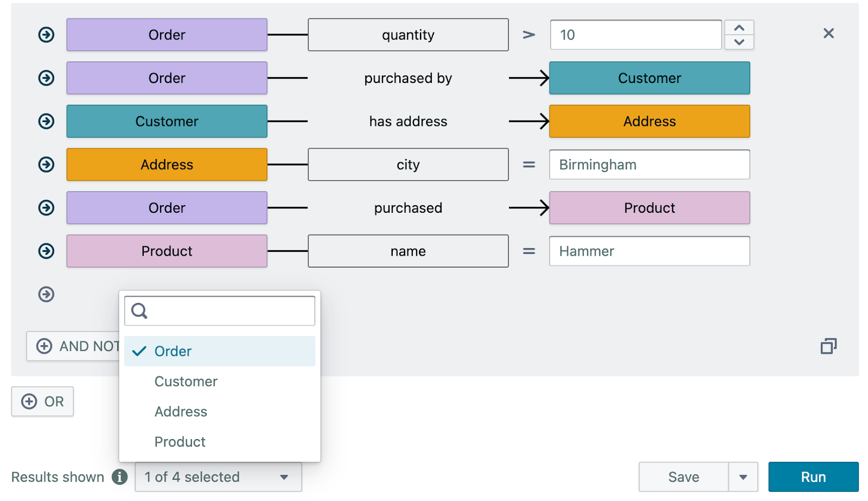This screenshot has width=868, height=501.
Task: Click the remove condition X icon
Action: pyautogui.click(x=829, y=34)
